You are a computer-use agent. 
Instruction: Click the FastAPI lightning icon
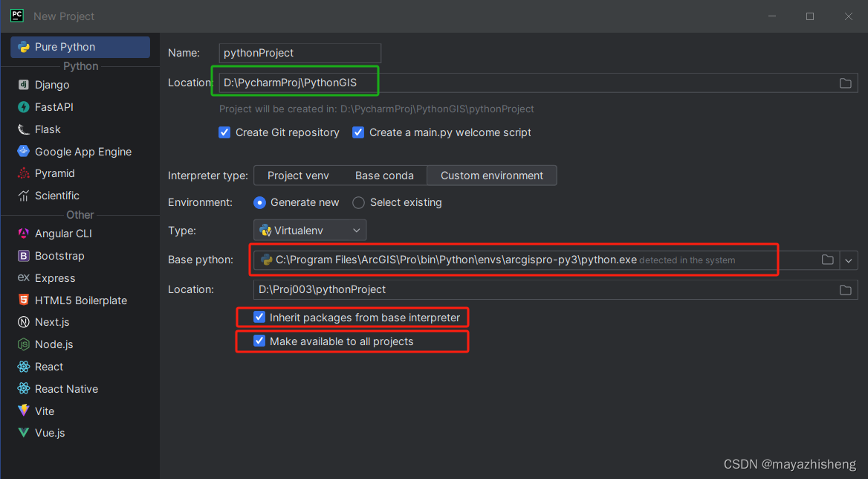point(23,107)
